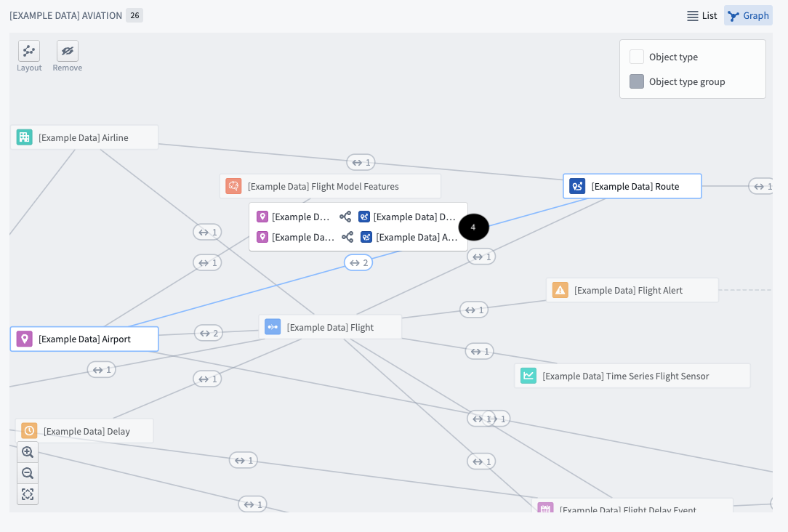Zoom in on the graph
Image resolution: width=788 pixels, height=532 pixels.
pos(28,452)
